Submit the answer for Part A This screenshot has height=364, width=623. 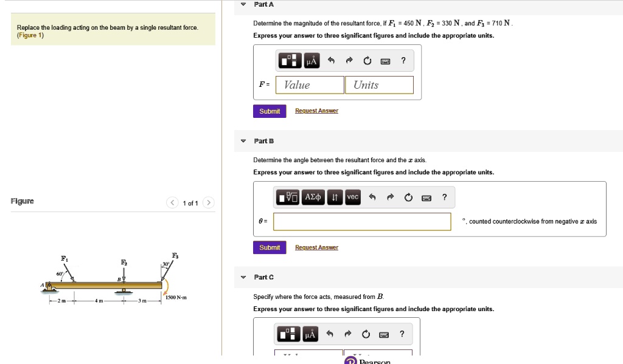(x=270, y=111)
